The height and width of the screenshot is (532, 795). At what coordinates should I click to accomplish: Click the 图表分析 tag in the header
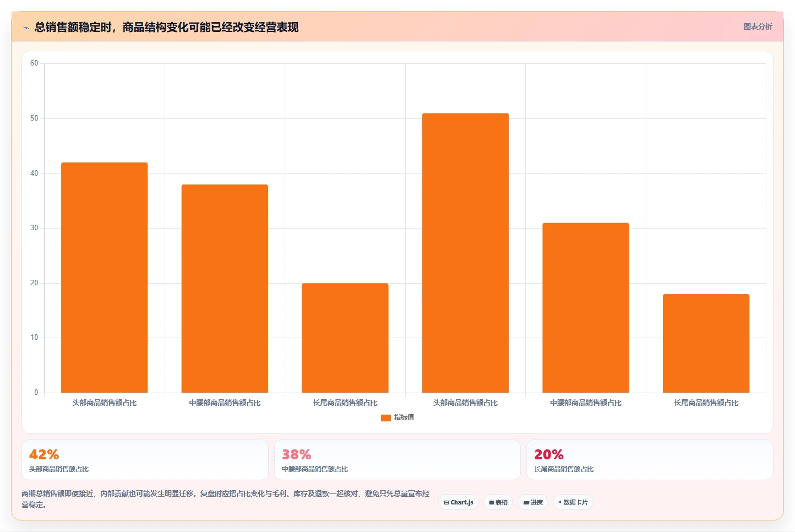click(x=758, y=26)
